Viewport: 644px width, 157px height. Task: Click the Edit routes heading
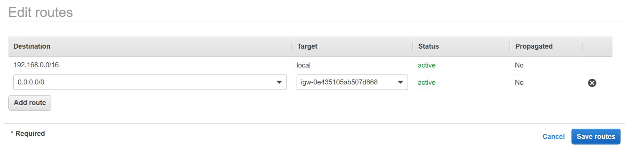click(x=40, y=12)
